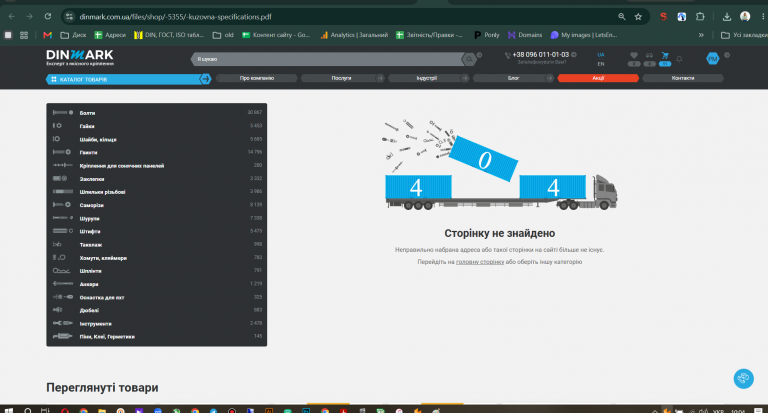Viewport: 768px width, 413px height.
Task: Click the browser forward arrow
Action: (x=29, y=17)
